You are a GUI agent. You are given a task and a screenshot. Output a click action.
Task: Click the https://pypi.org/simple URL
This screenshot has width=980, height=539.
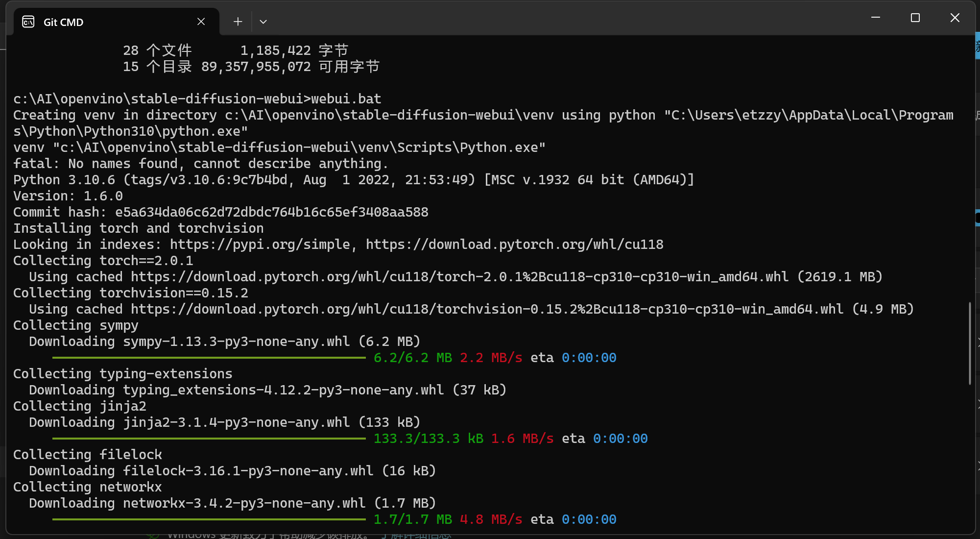point(260,245)
